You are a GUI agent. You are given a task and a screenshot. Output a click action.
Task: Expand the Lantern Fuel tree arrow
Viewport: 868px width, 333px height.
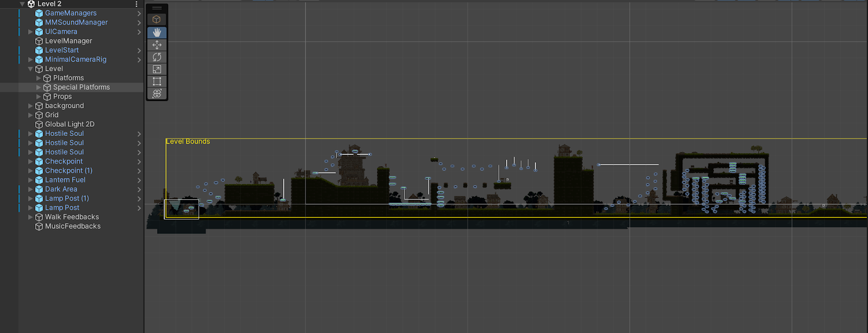(x=30, y=180)
